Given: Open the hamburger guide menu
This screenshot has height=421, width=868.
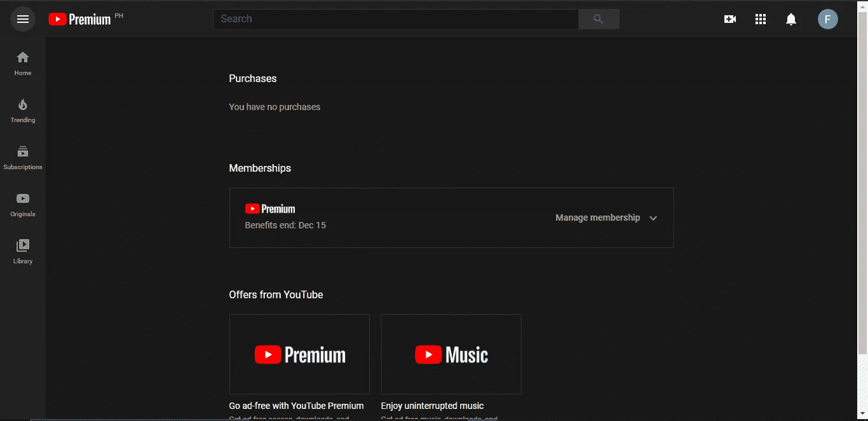Looking at the screenshot, I should tap(23, 19).
